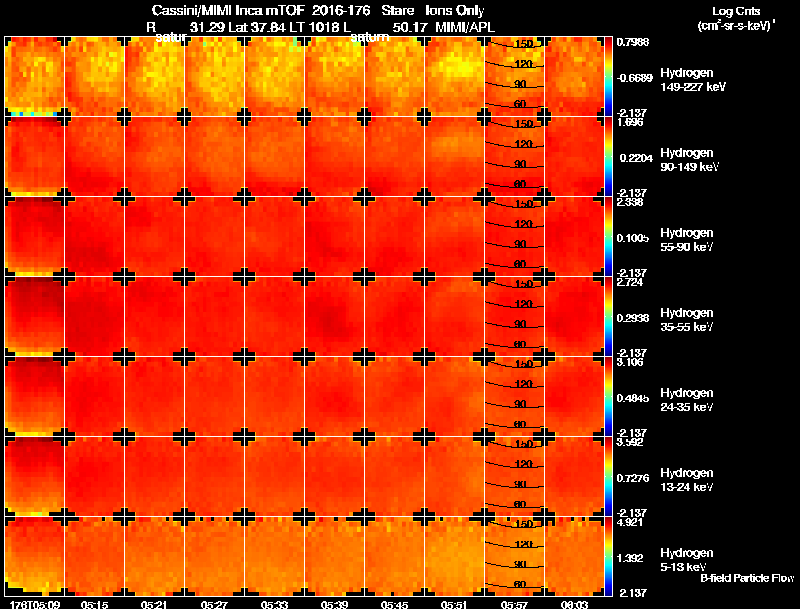Click the color bar for Hydrogen 13-24 keV
The width and height of the screenshot is (800, 609).
click(608, 477)
